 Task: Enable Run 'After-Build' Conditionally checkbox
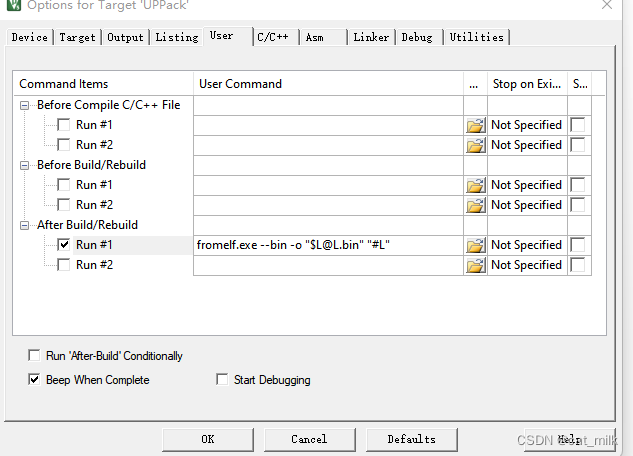coord(34,356)
